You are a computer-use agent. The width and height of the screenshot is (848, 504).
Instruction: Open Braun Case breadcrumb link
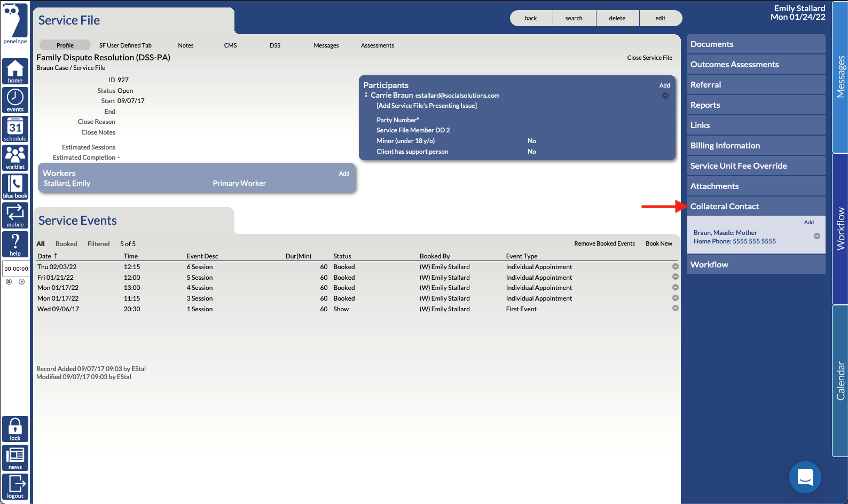52,68
